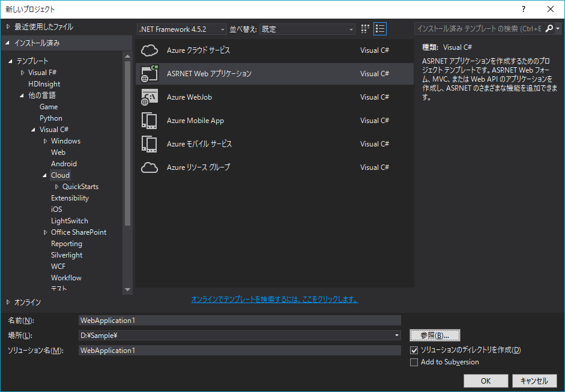This screenshot has height=392, width=565.
Task: Select Reporting template category
Action: coord(67,244)
